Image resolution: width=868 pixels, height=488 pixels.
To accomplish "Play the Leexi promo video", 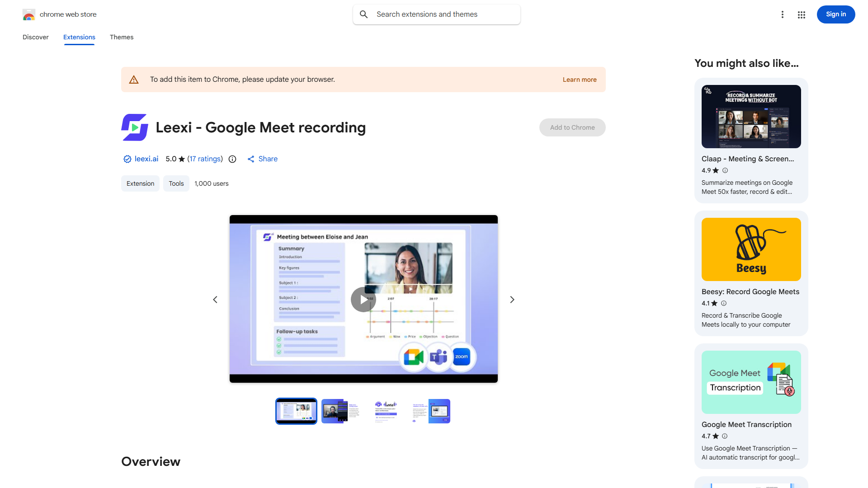I will 363,300.
